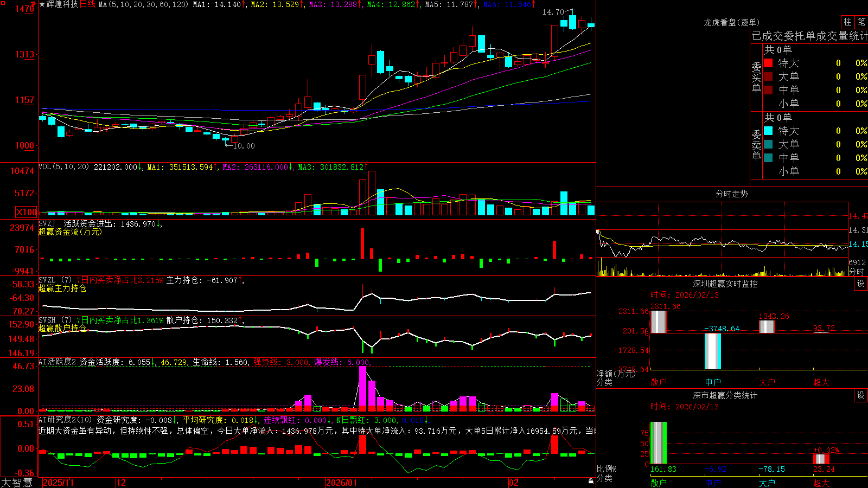868x488 pixels.
Task: Click the dark red 大单 swatch under 委买单
Action: pyautogui.click(x=768, y=76)
